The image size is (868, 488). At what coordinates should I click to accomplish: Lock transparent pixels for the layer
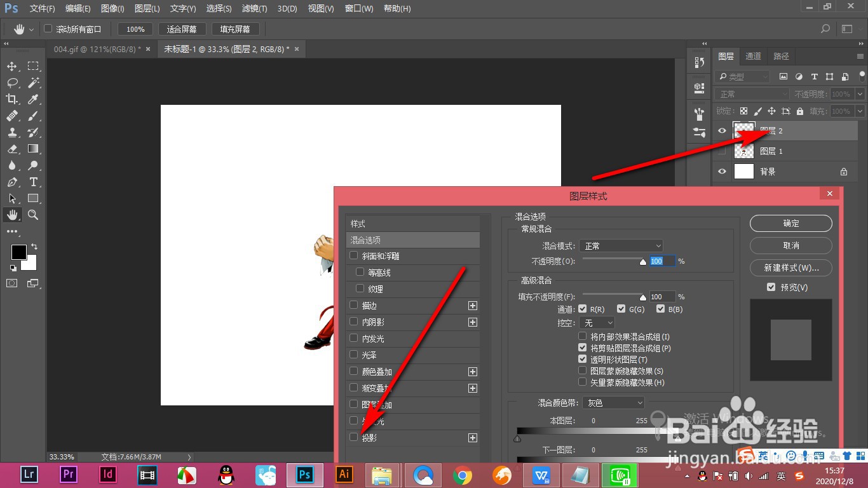(743, 111)
